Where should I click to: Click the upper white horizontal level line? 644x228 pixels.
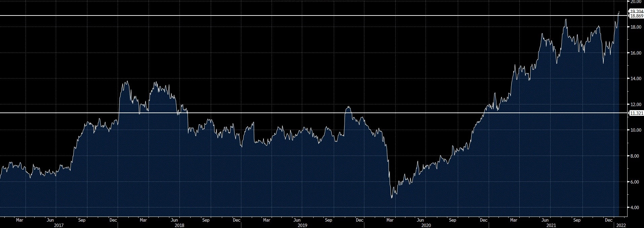click(x=314, y=15)
